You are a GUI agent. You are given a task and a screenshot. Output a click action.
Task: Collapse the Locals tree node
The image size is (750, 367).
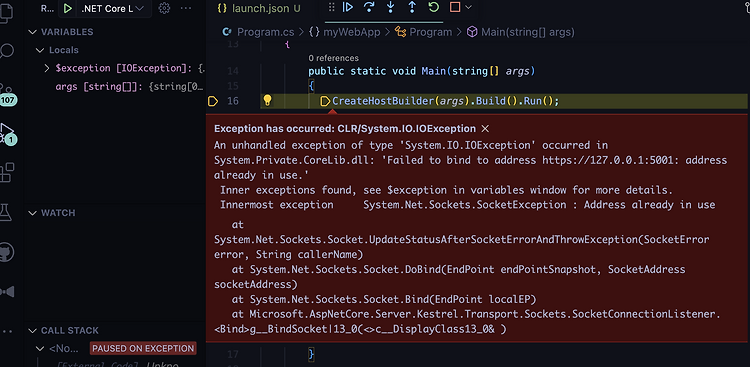[x=40, y=50]
